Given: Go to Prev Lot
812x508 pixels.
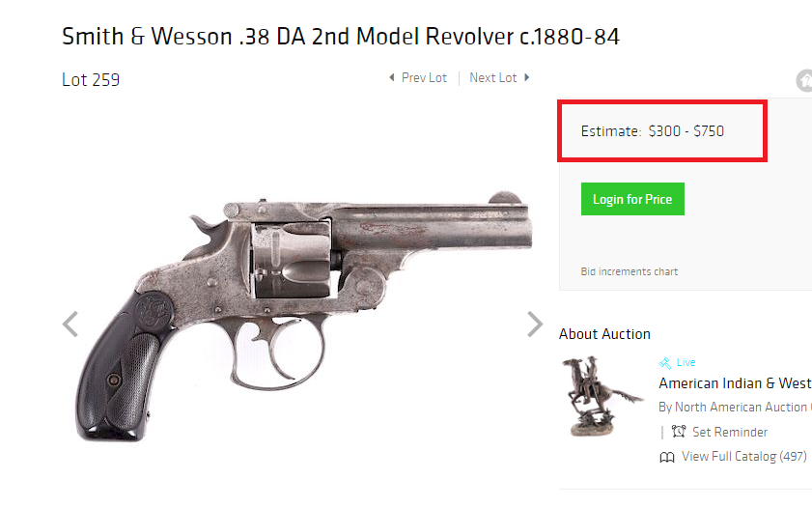Looking at the screenshot, I should tap(424, 77).
